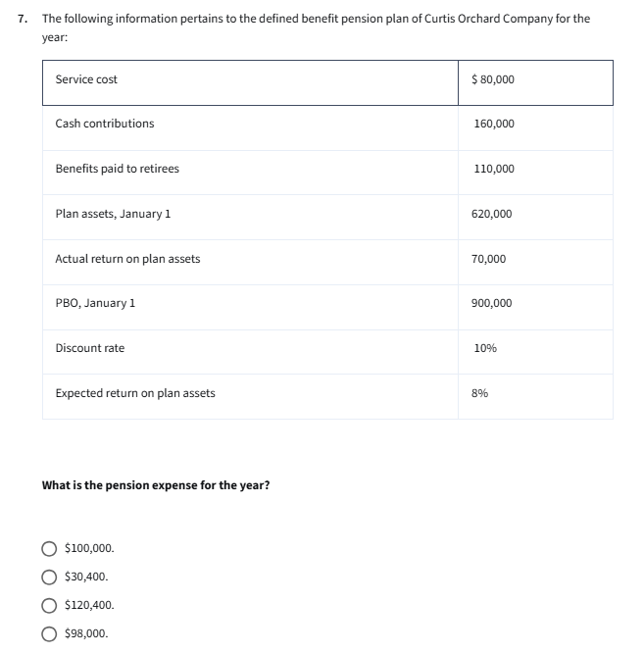Select the 10% discount rate value

pyautogui.click(x=484, y=348)
